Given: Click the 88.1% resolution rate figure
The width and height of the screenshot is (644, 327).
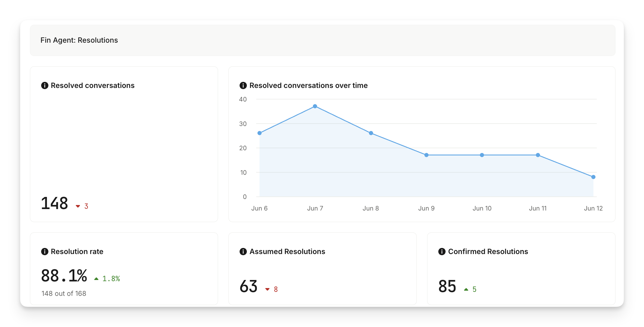Looking at the screenshot, I should point(64,276).
